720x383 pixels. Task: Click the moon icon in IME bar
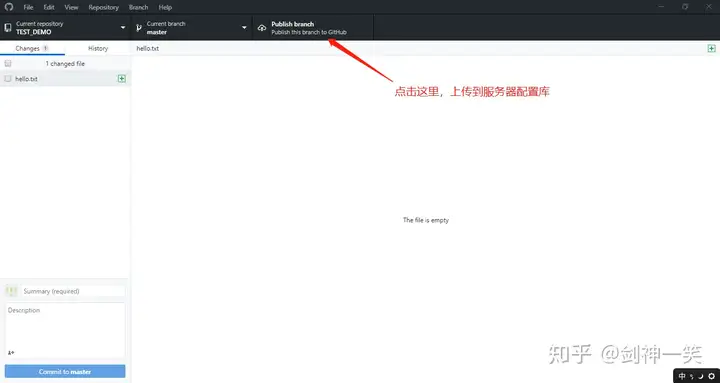[x=701, y=376]
